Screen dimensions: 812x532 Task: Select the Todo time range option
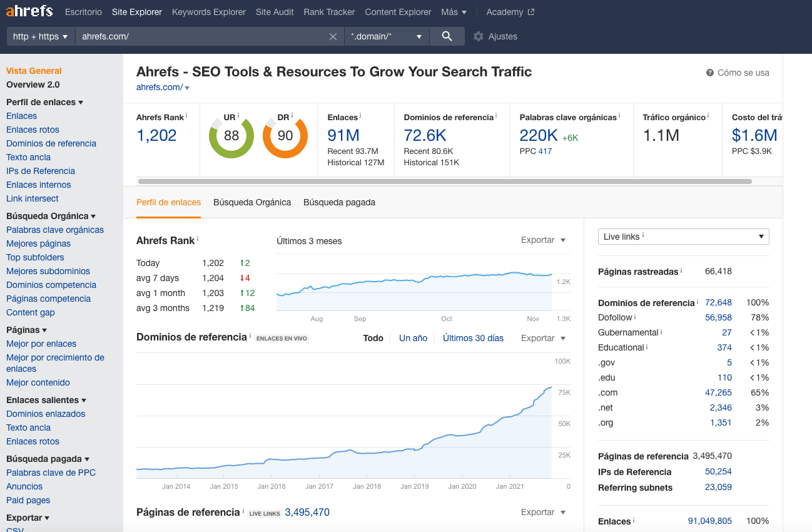click(373, 338)
